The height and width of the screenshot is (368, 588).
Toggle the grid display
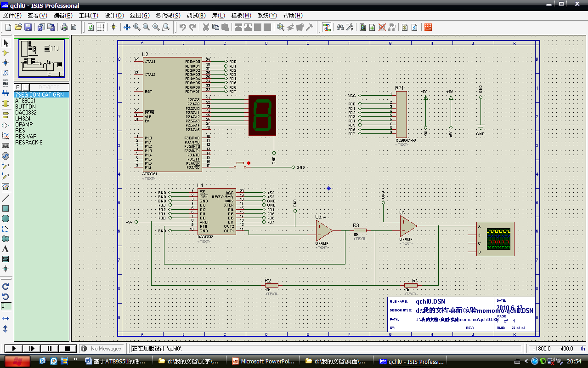101,27
